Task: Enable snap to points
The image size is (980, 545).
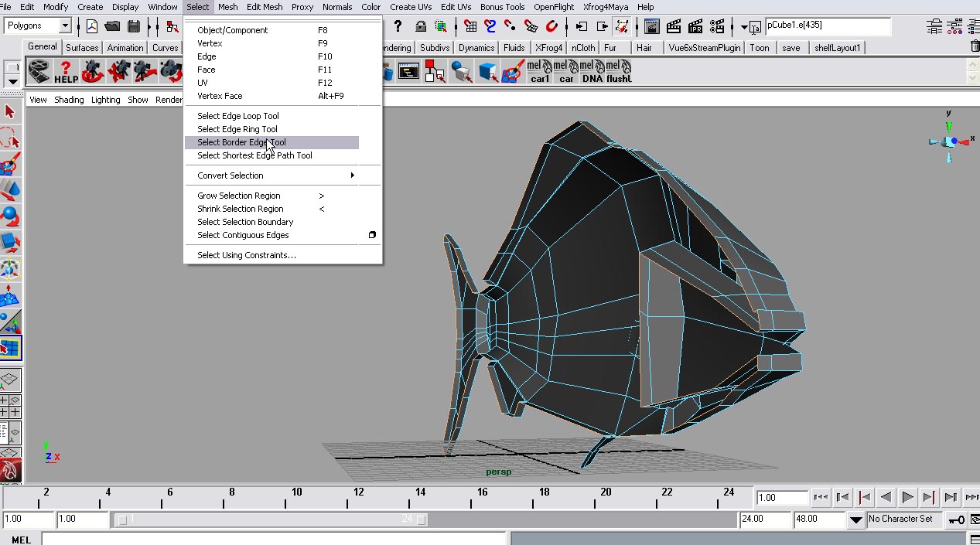Action: (510, 26)
